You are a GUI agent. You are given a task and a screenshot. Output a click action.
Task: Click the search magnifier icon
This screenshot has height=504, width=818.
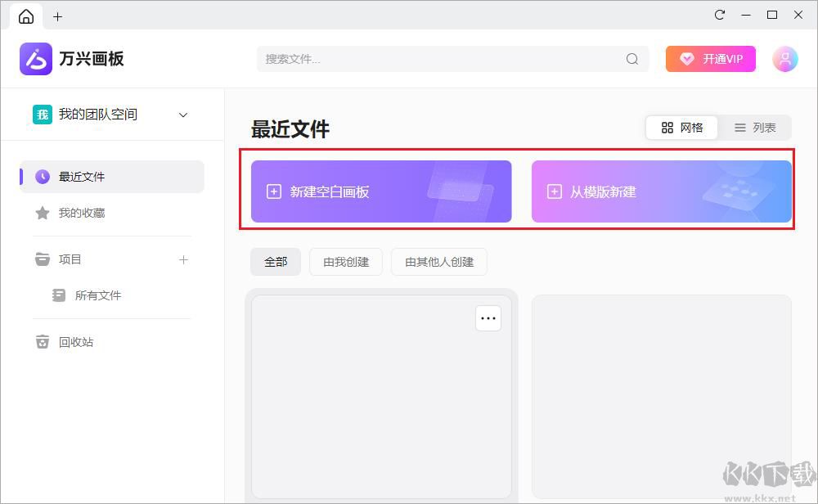coord(631,59)
